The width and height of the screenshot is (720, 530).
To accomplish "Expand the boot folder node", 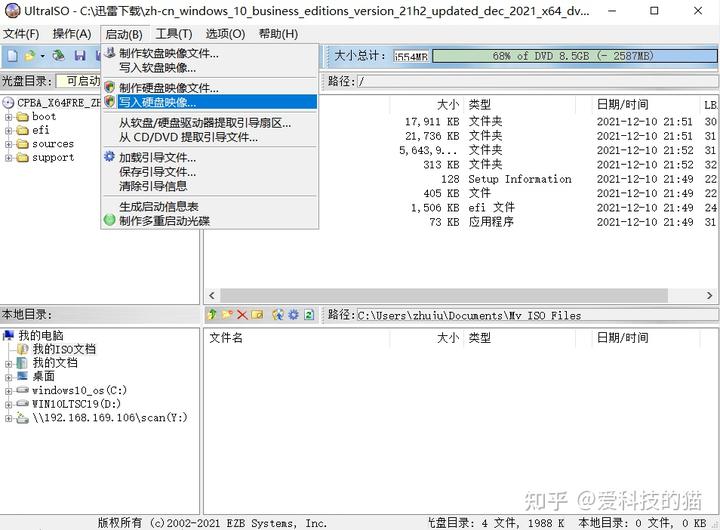I will 8,117.
